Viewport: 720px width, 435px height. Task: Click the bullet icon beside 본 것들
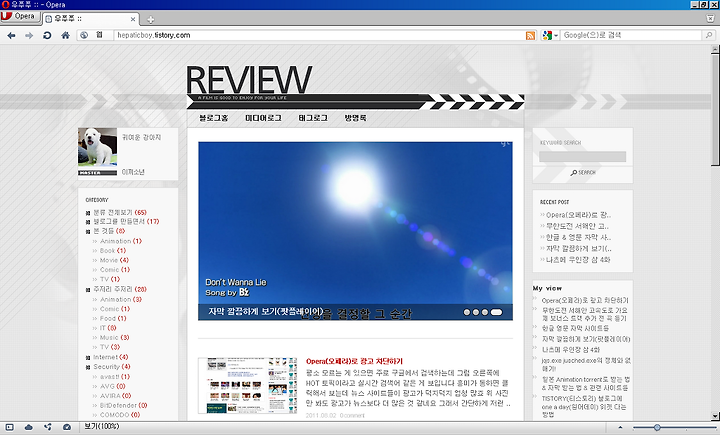(x=88, y=232)
